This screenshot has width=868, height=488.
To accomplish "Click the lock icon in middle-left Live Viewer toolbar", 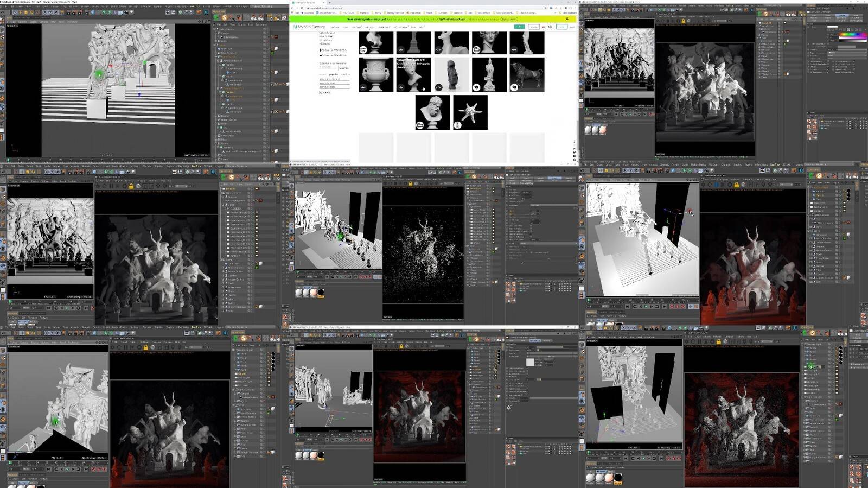I will (131, 186).
